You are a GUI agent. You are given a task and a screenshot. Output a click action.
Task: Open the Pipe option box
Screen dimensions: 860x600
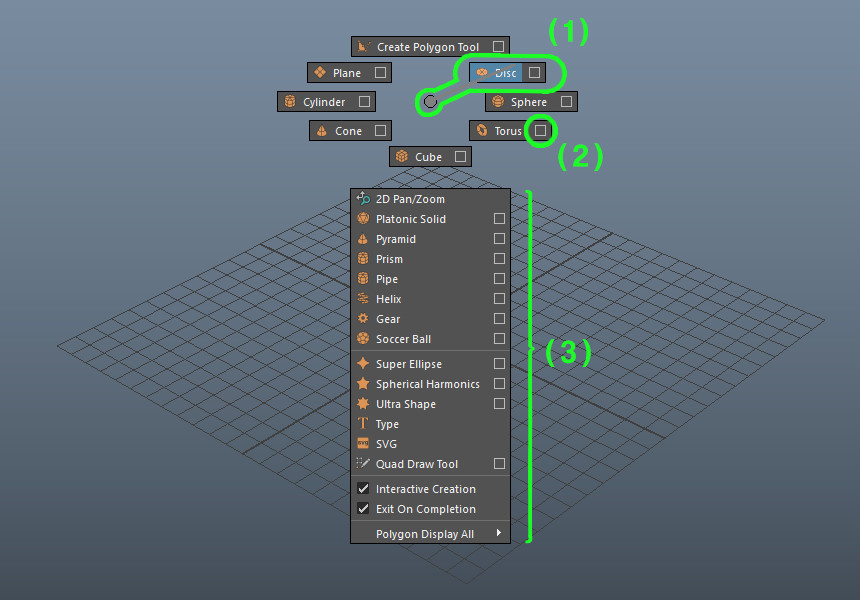499,279
